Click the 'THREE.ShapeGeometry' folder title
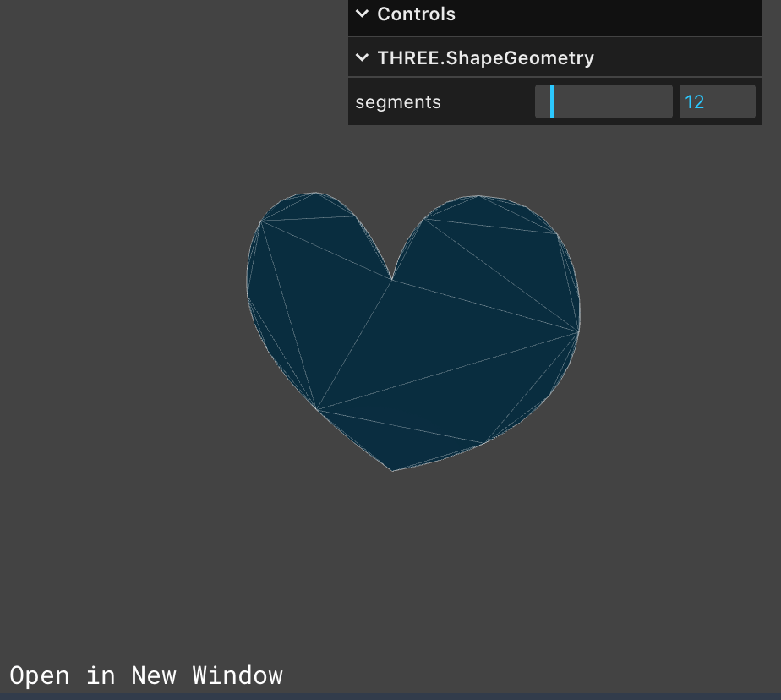 coord(486,57)
